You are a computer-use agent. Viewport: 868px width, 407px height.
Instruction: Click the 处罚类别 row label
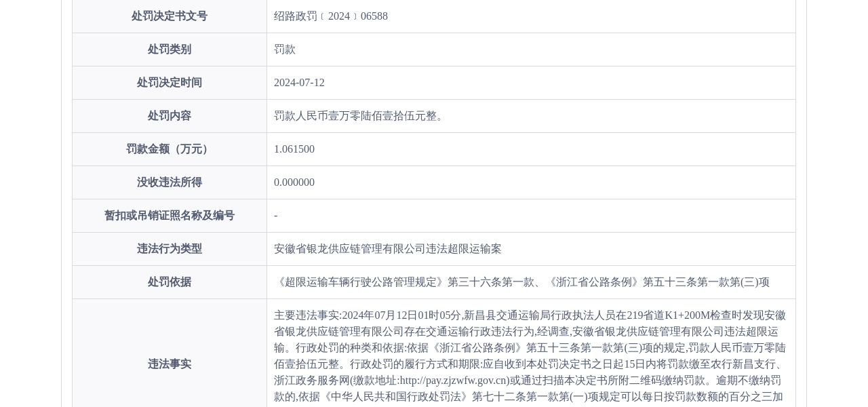tap(169, 50)
